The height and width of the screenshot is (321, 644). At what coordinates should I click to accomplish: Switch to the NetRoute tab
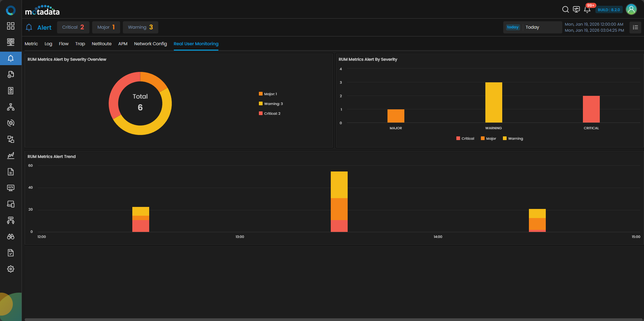102,44
